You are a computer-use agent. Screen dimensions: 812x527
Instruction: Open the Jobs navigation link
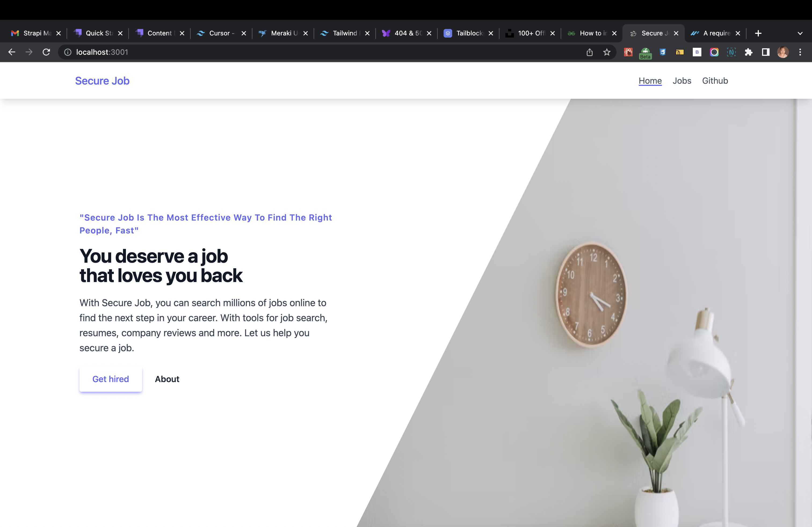pyautogui.click(x=682, y=81)
